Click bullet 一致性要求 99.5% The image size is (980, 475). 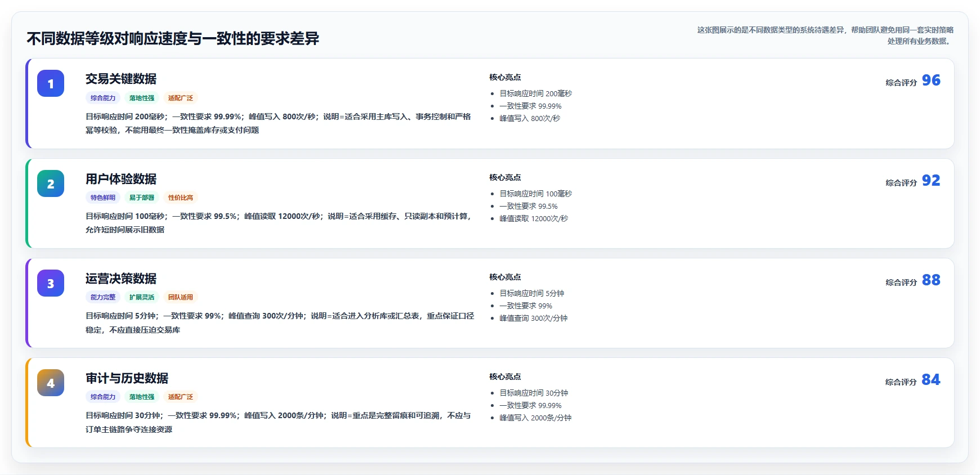click(x=529, y=206)
